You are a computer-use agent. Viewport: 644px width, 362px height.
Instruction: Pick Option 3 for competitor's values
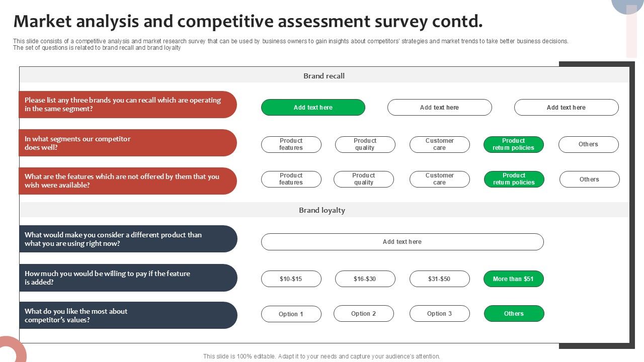(x=439, y=313)
